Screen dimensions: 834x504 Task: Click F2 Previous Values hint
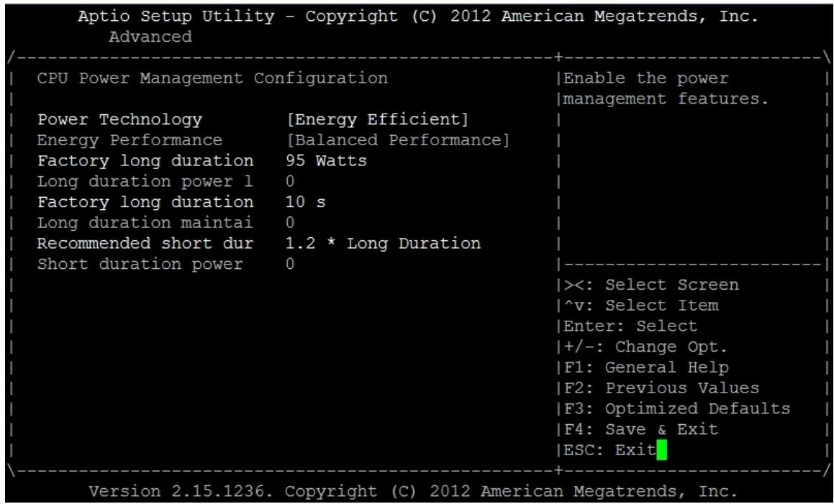[661, 388]
